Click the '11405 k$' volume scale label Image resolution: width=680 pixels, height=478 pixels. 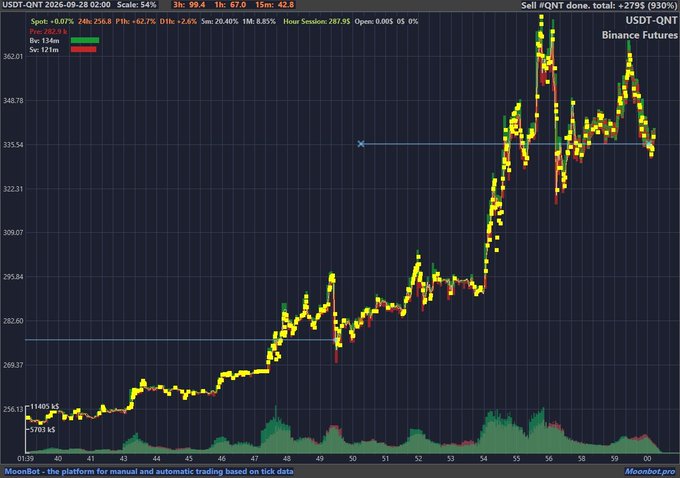tap(45, 407)
